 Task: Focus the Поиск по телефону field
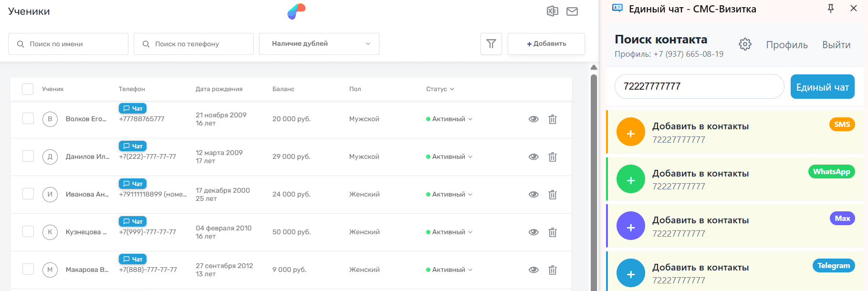click(x=194, y=44)
